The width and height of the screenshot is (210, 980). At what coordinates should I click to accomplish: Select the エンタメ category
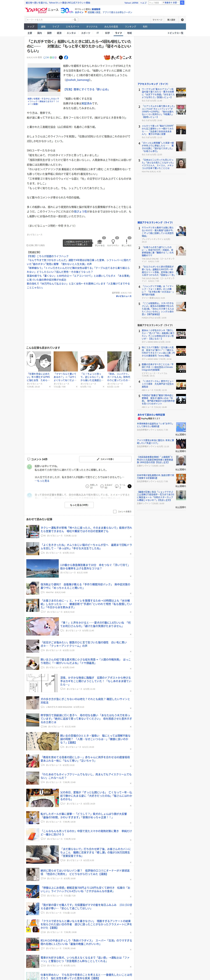click(71, 33)
